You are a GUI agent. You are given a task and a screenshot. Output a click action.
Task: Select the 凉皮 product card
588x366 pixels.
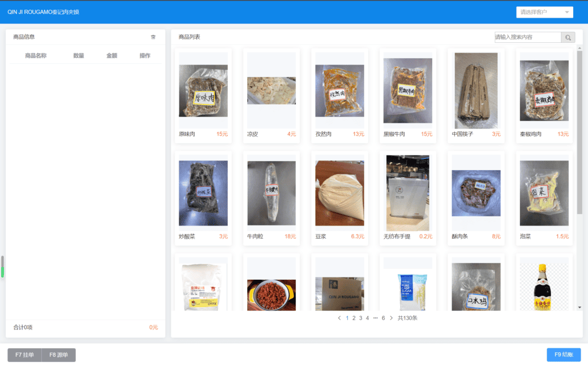point(271,91)
